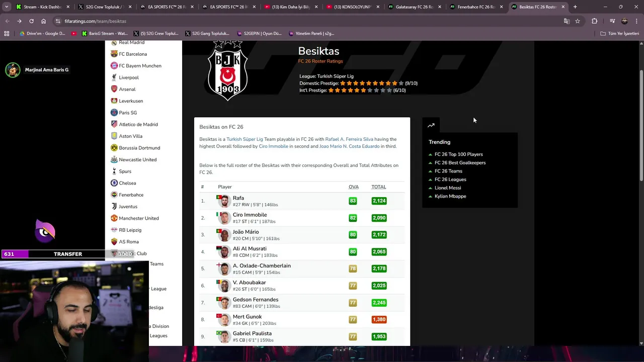The image size is (644, 362).
Task: Sort roster by the TOTAL column header
Action: pyautogui.click(x=379, y=187)
